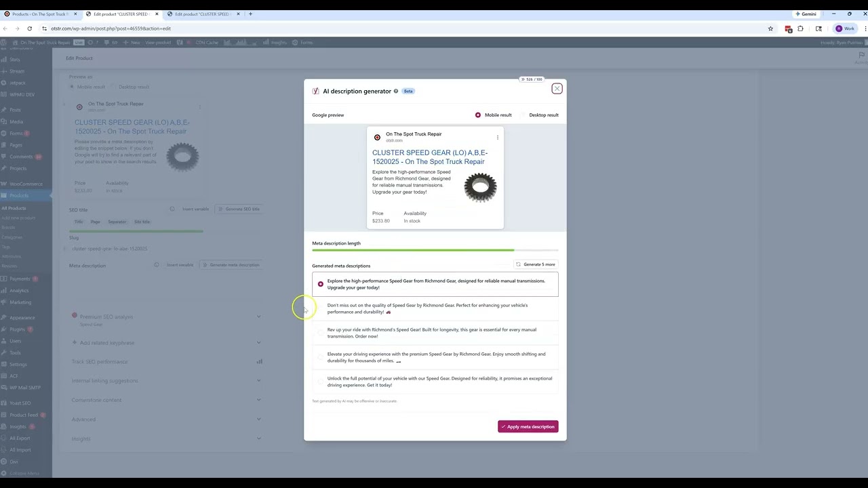Click the Analytics chart icon in the sidebar
Viewport: 868px width, 488px height.
[4, 291]
